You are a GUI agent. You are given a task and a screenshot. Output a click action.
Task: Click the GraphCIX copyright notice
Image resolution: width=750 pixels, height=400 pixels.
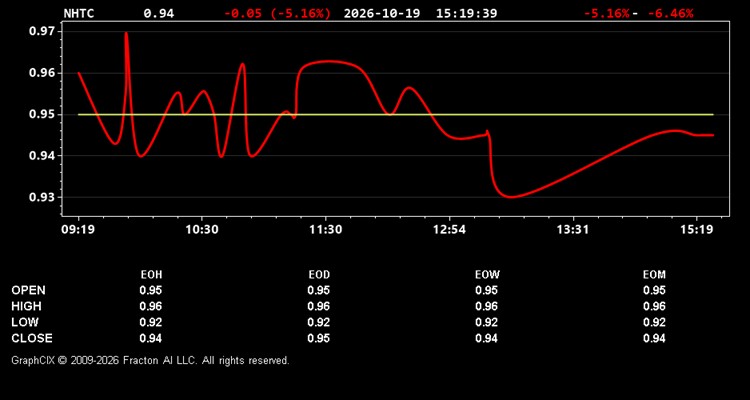(x=150, y=360)
